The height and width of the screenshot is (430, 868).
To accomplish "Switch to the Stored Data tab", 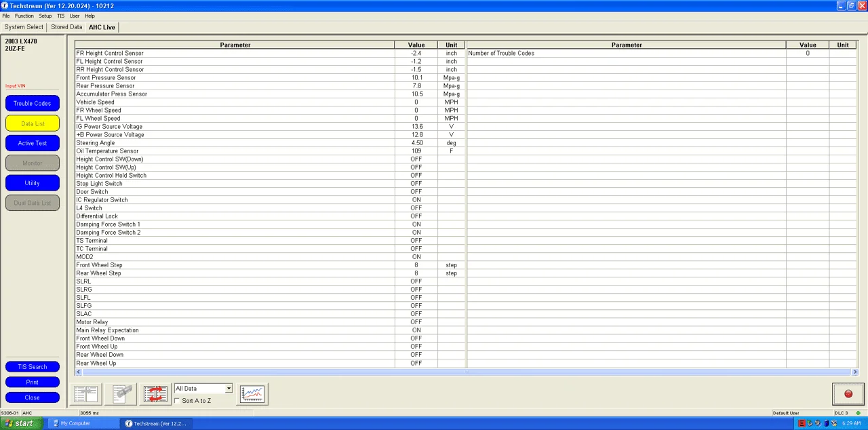I will click(x=66, y=27).
